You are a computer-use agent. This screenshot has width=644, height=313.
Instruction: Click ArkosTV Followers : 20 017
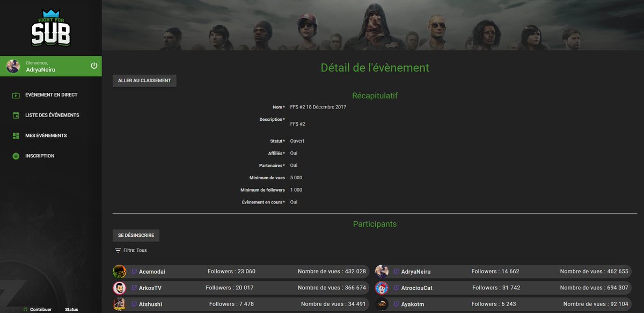230,288
